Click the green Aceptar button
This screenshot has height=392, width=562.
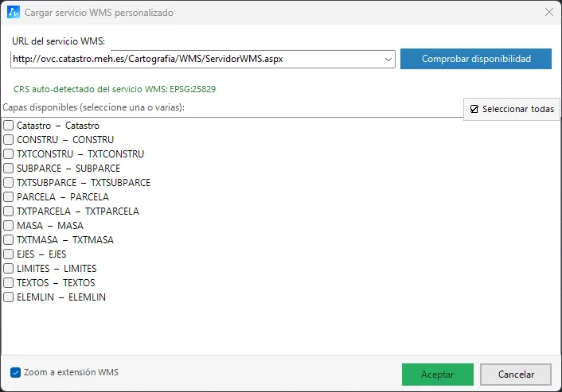pos(437,375)
